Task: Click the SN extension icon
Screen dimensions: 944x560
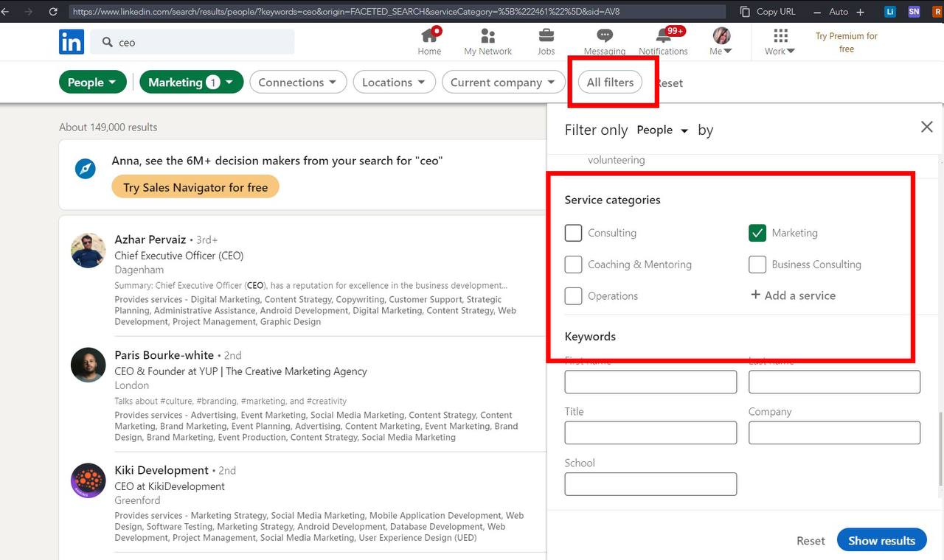Action: 914,12
